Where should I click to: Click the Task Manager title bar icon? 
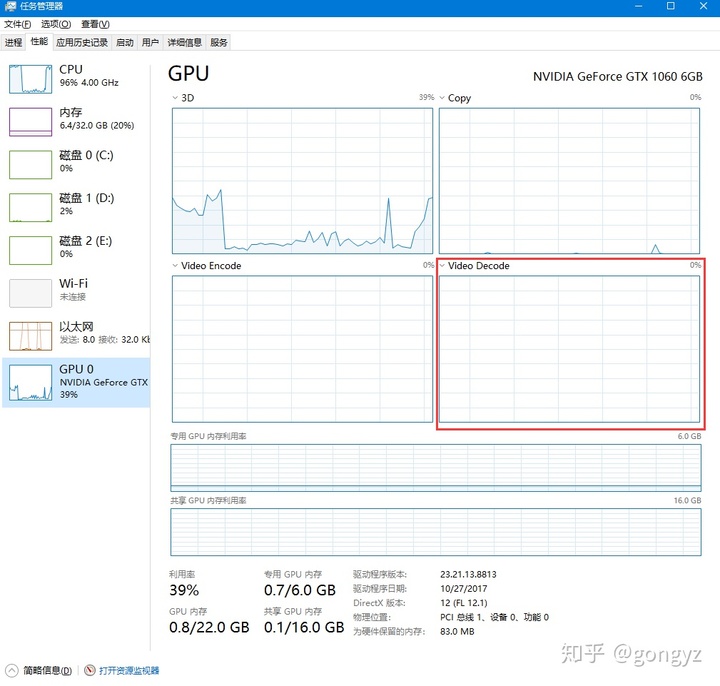(x=10, y=6)
